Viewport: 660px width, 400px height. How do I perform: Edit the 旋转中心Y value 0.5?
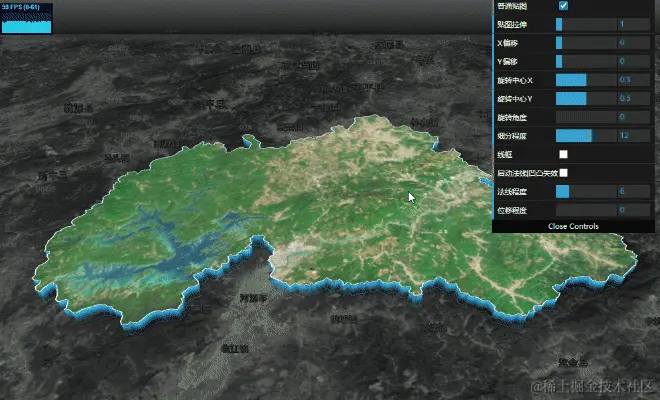pyautogui.click(x=634, y=99)
